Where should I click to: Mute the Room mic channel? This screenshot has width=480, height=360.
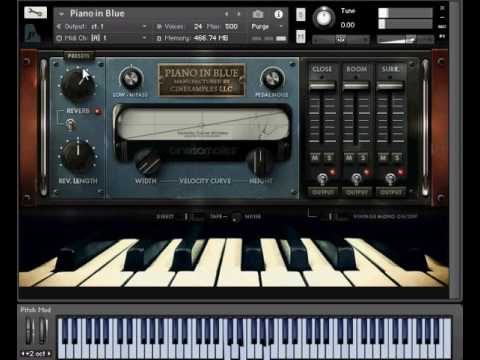pyautogui.click(x=349, y=157)
